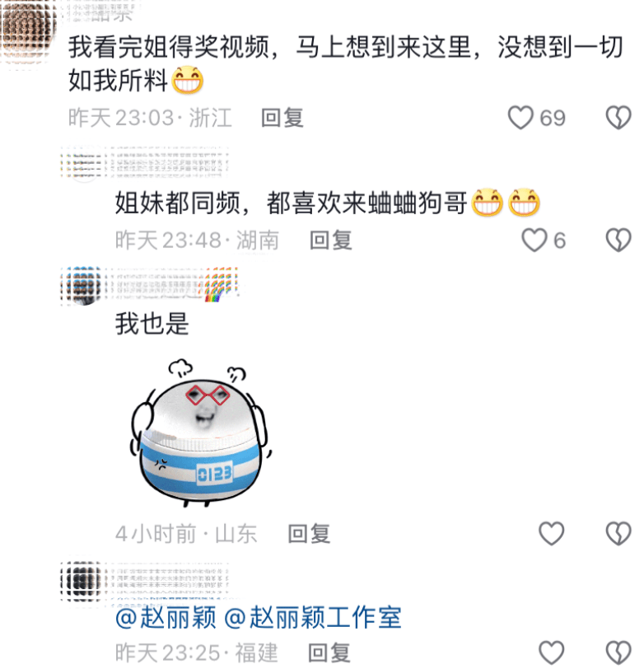
Task: Reply to the Fujian comment posted 23:25
Action: (329, 653)
